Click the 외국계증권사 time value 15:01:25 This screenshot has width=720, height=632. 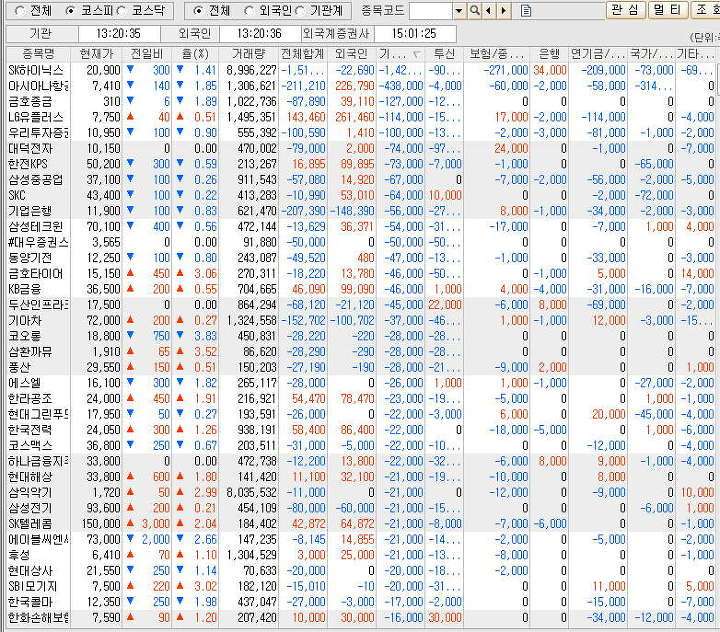[x=415, y=34]
